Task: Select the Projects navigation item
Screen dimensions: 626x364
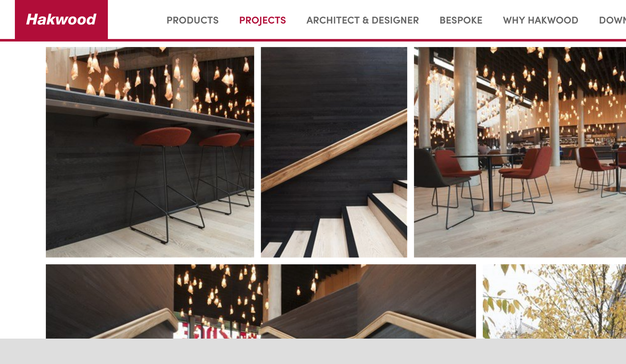Action: click(x=262, y=20)
